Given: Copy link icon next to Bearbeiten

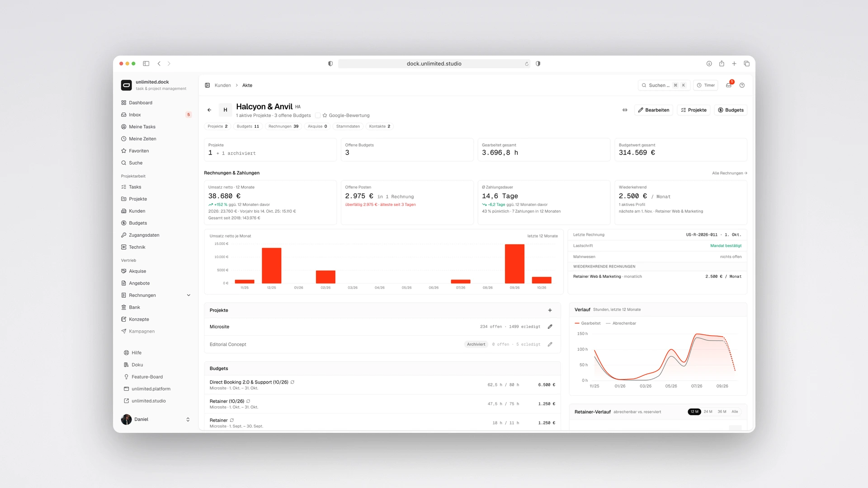Looking at the screenshot, I should (625, 110).
